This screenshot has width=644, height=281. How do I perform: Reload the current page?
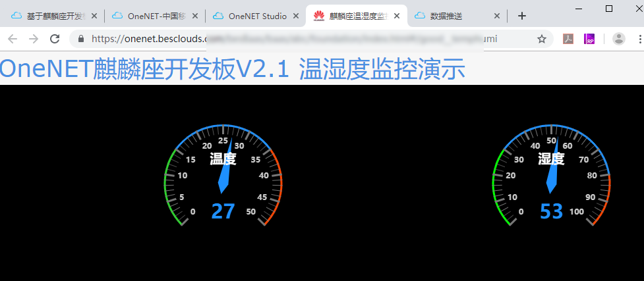coord(55,39)
